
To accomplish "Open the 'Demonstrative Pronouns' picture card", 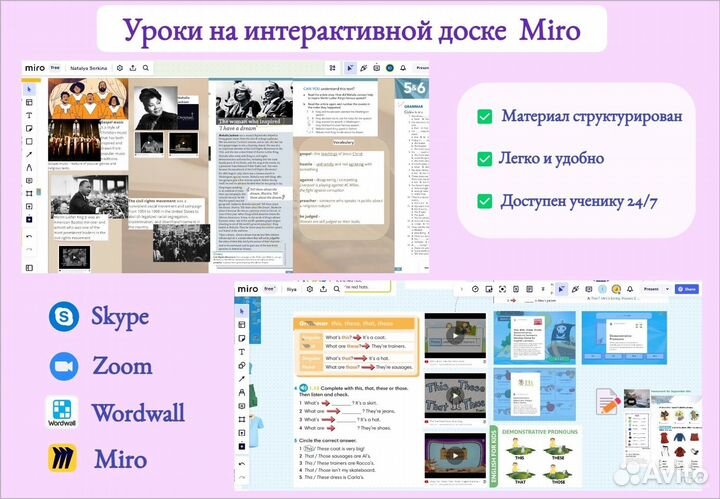I will point(536,454).
